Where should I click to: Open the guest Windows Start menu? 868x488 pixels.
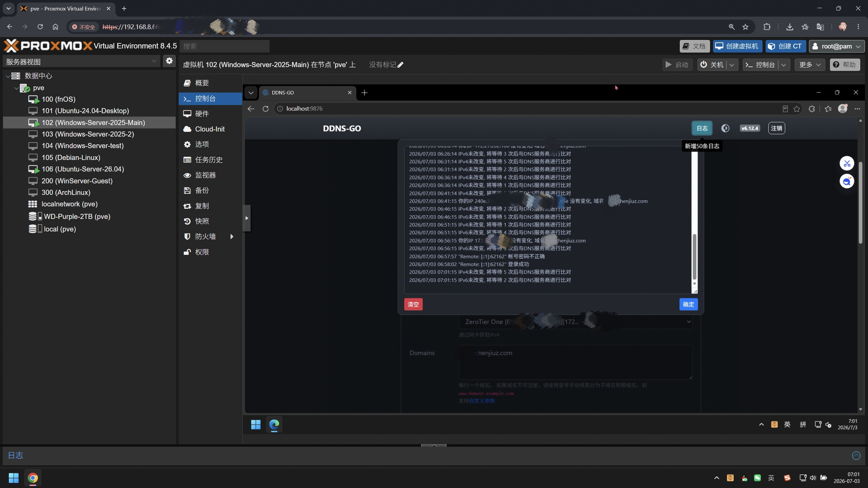pos(256,424)
